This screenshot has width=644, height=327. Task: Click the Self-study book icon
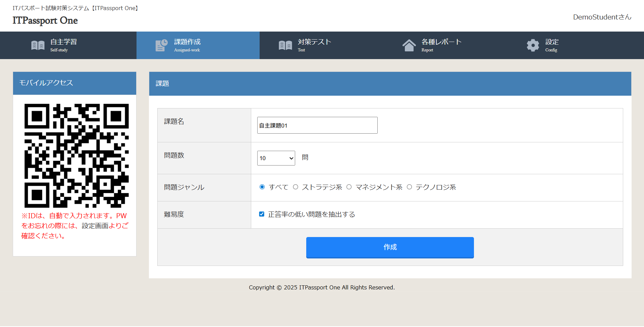pyautogui.click(x=38, y=45)
